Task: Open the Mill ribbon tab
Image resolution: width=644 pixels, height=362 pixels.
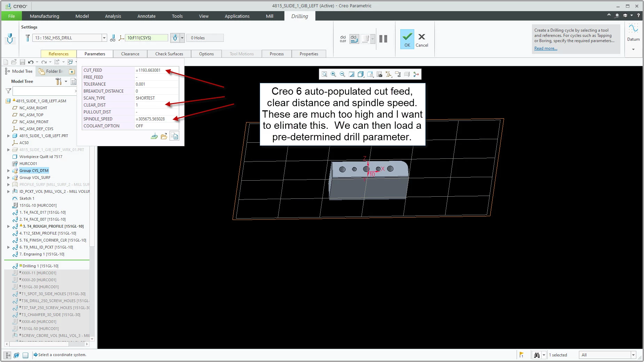Action: [269, 16]
